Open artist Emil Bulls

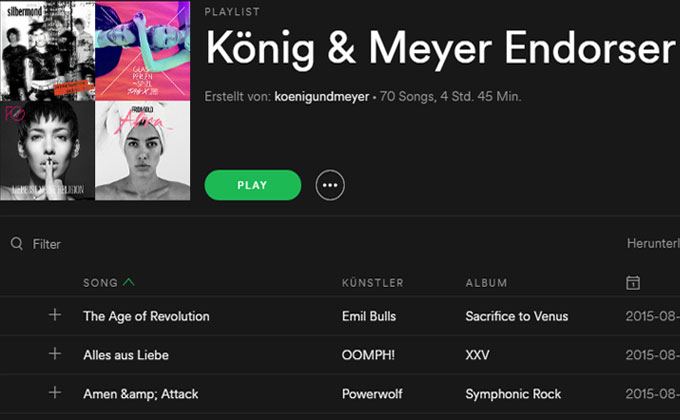click(x=369, y=316)
